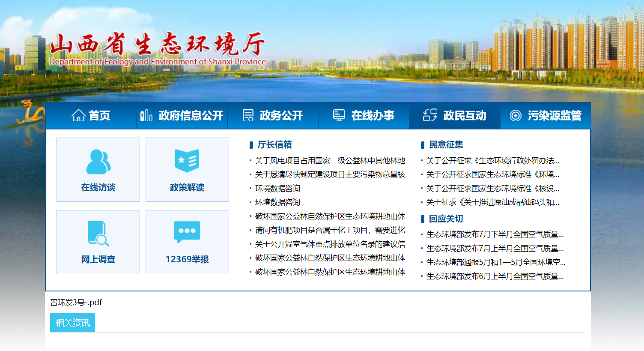Click the 山西省生态环境厅 site logo
The width and height of the screenshot is (644, 351).
click(157, 48)
